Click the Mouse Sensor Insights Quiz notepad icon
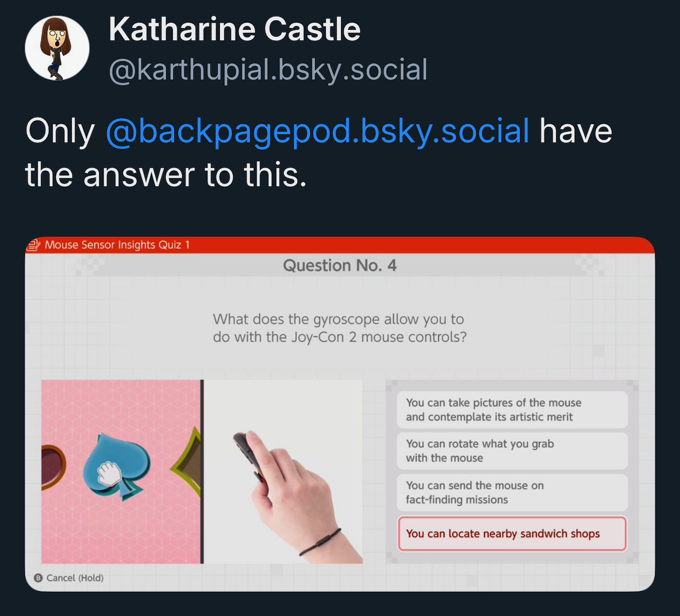This screenshot has height=616, width=680. 34,245
